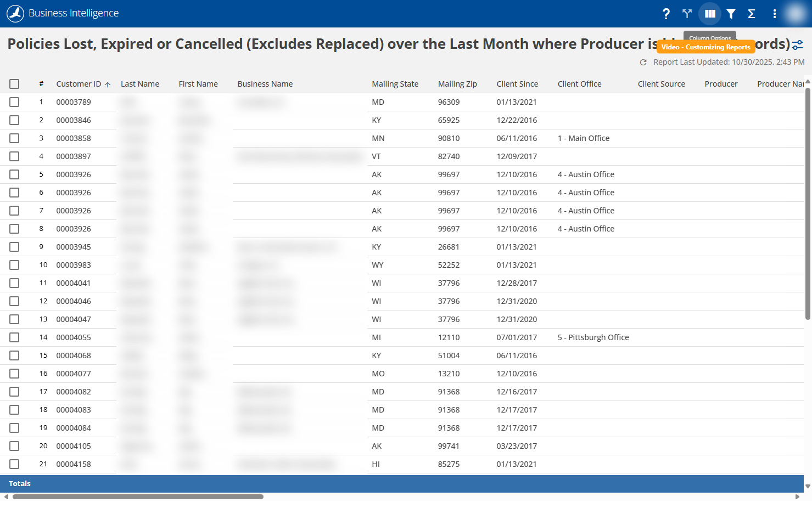Viewport: 812px width, 508px height.
Task: Sort by Mailing Zip column header
Action: 457,84
